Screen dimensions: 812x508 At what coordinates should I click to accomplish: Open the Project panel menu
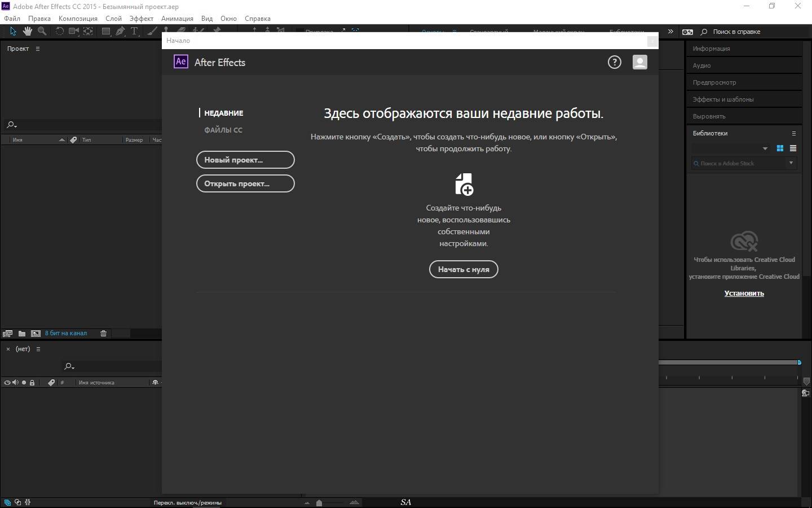pos(38,49)
